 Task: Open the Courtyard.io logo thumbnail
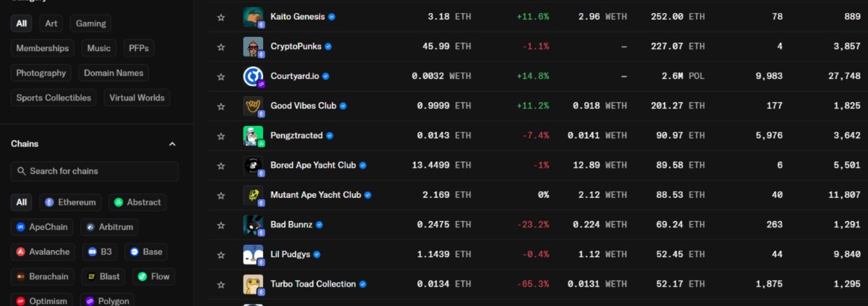[254, 77]
